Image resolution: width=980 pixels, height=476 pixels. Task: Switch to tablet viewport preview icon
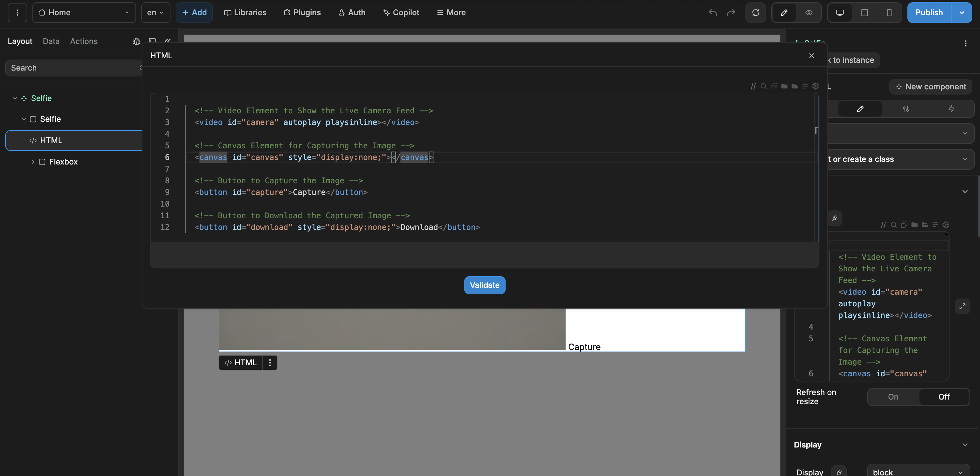(864, 13)
